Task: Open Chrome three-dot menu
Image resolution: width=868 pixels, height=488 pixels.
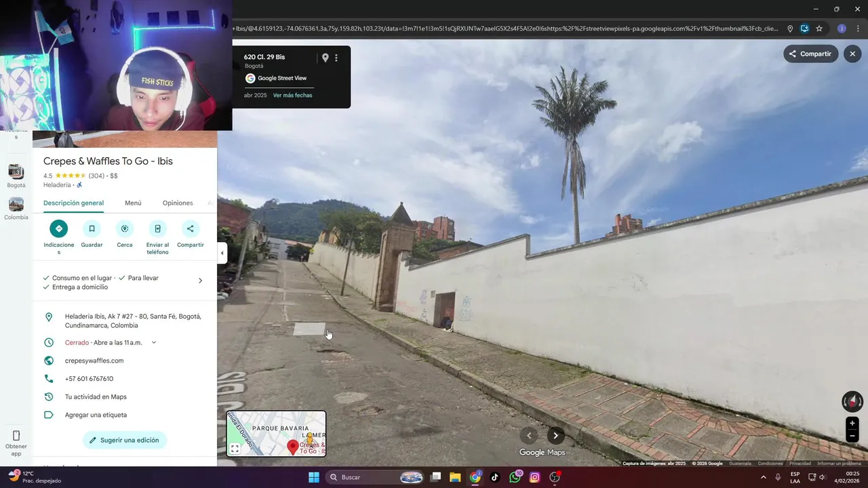Action: [x=858, y=28]
